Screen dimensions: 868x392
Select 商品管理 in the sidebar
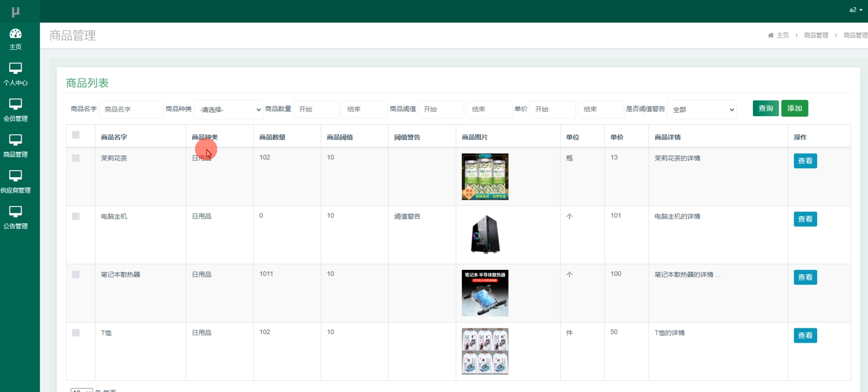click(x=15, y=146)
